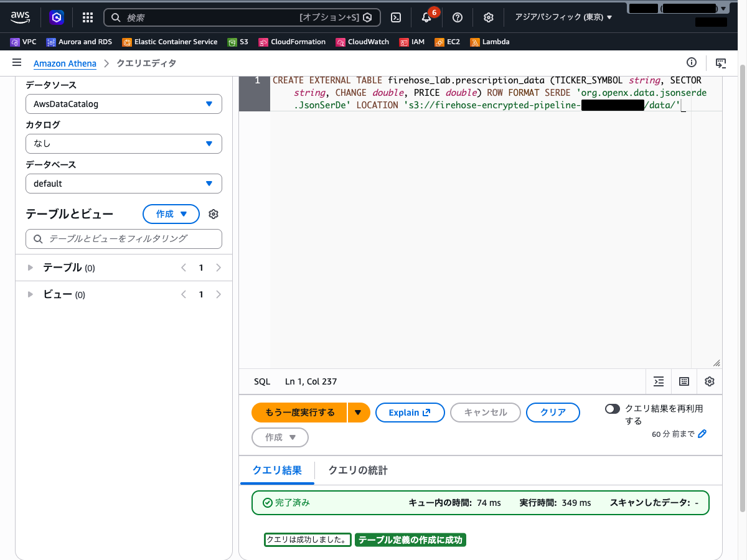Open the カタログ dropdown showing なし
This screenshot has width=747, height=560.
click(x=124, y=144)
